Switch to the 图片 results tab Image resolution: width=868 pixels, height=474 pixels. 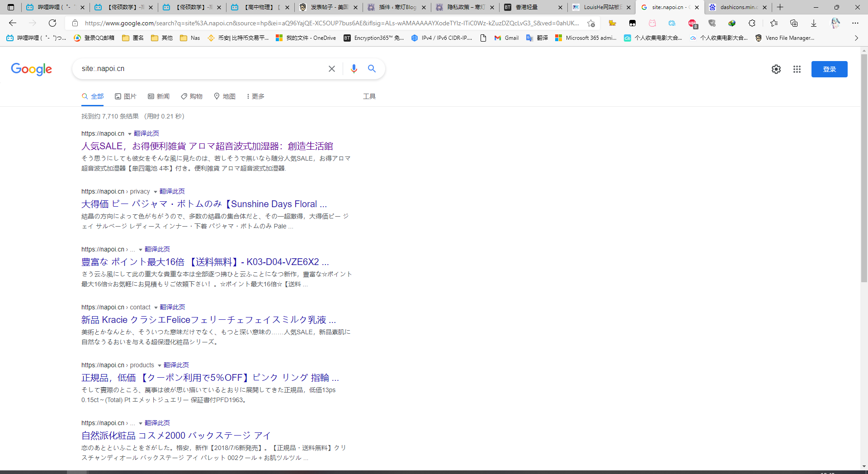pos(126,96)
